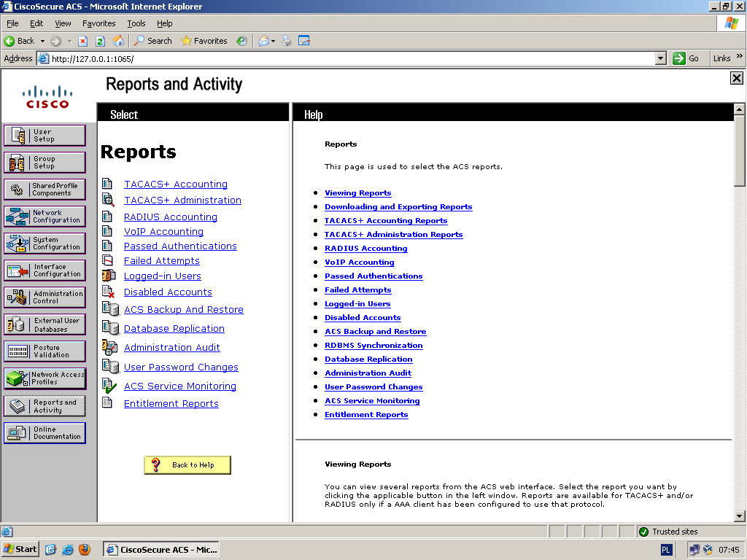Click the Search toolbar button
Viewport: 747px width, 560px height.
(x=152, y=41)
